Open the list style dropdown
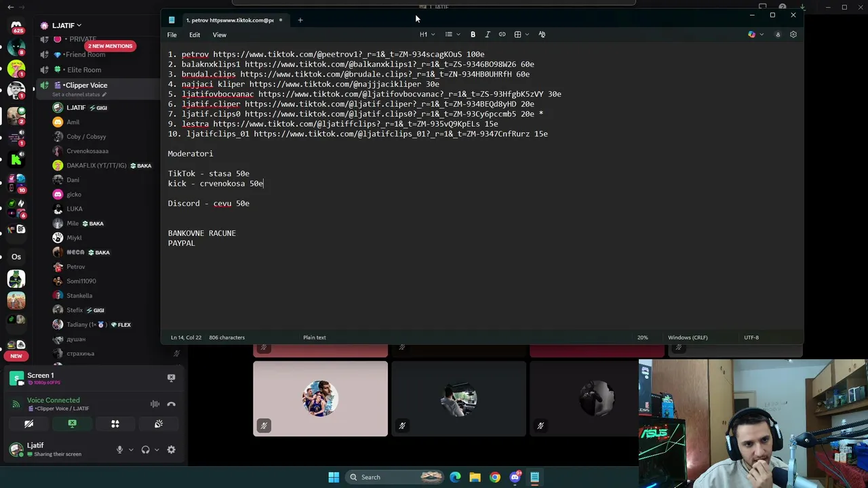The width and height of the screenshot is (868, 488). tap(452, 35)
